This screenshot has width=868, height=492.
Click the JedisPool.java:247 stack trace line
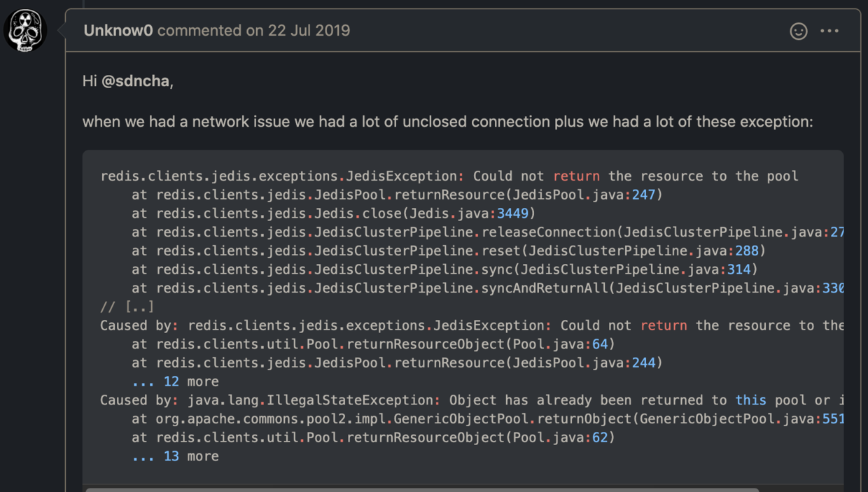click(x=397, y=195)
